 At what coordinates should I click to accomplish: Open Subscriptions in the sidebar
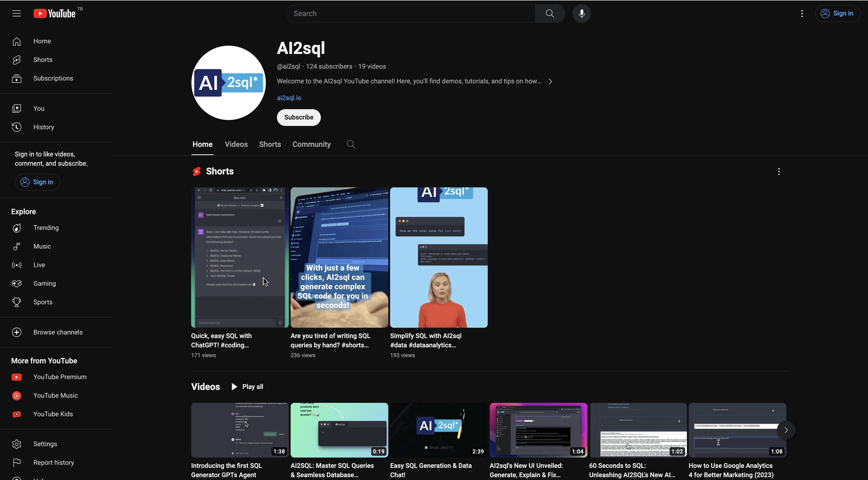point(53,78)
